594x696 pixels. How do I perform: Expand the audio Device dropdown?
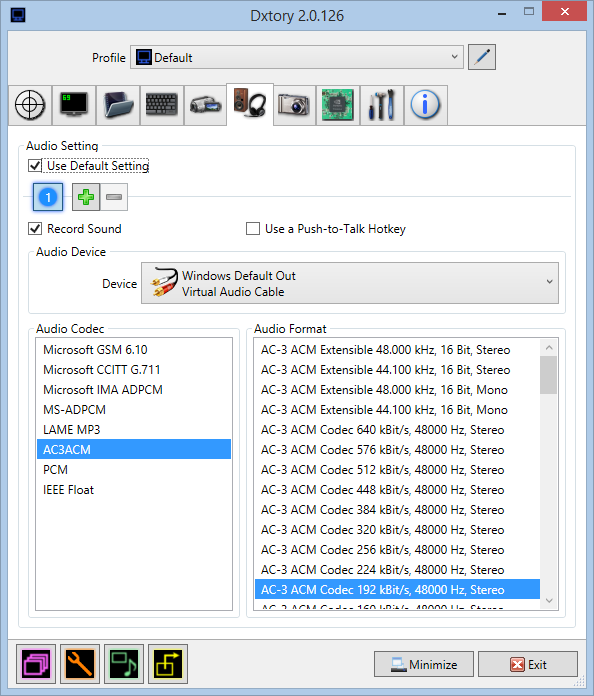[350, 283]
